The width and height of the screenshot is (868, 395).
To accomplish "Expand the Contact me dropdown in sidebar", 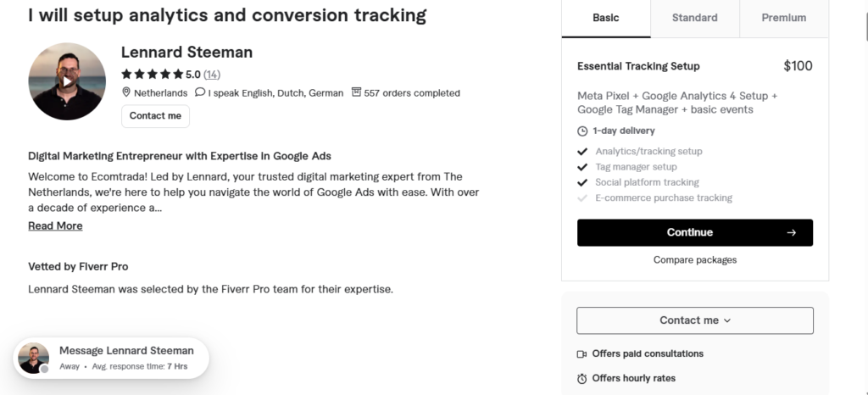I will (x=695, y=320).
